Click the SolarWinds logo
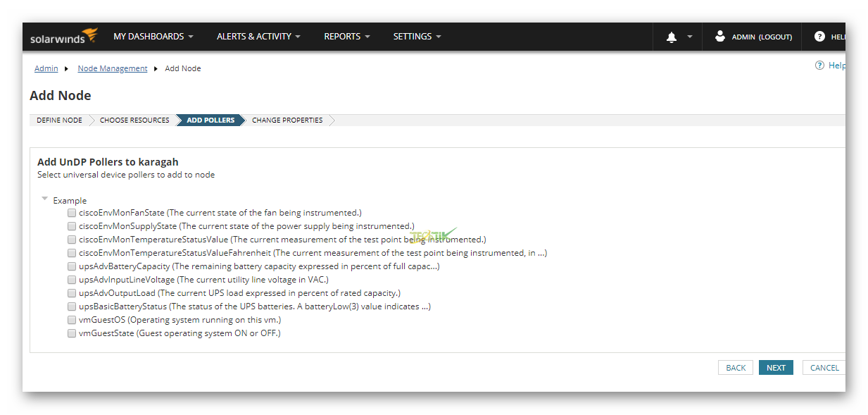 pyautogui.click(x=63, y=37)
